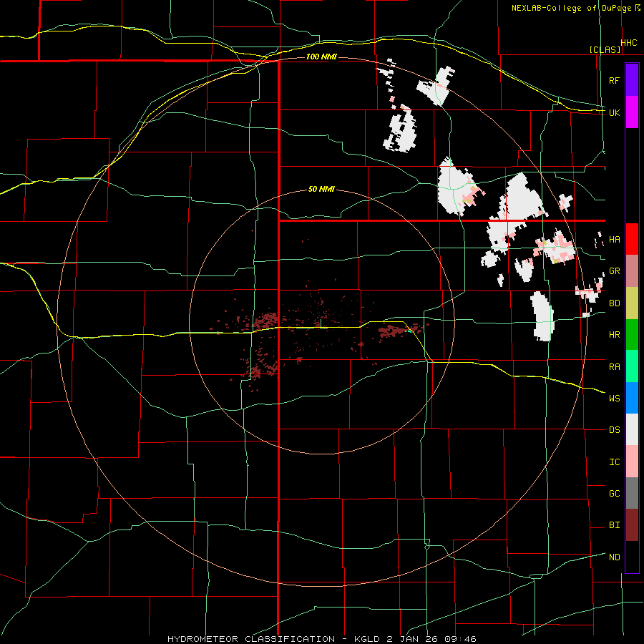Click the IC legend label

click(x=614, y=462)
